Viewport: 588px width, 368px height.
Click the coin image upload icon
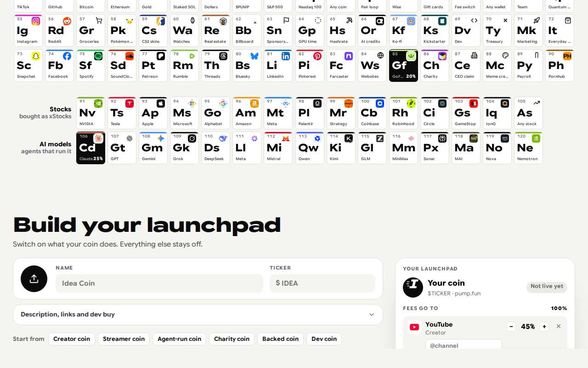click(x=34, y=279)
